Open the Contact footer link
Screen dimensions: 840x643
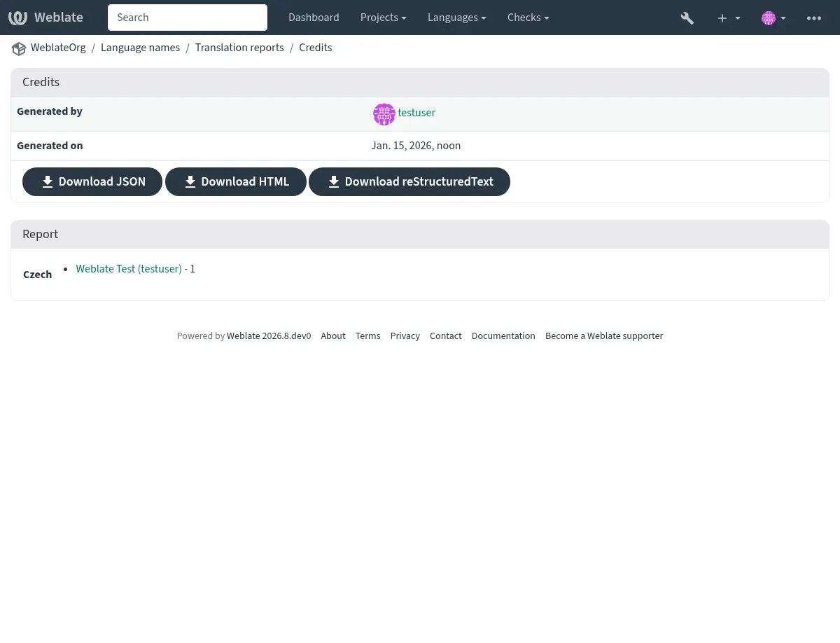(446, 336)
